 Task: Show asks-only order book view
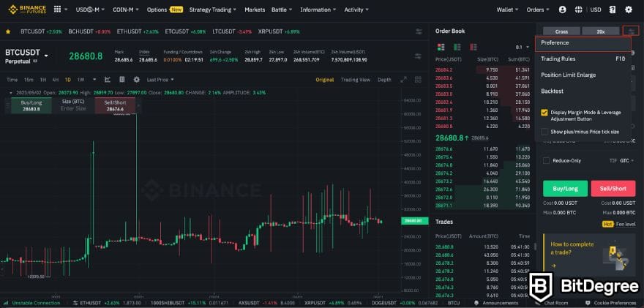point(473,47)
